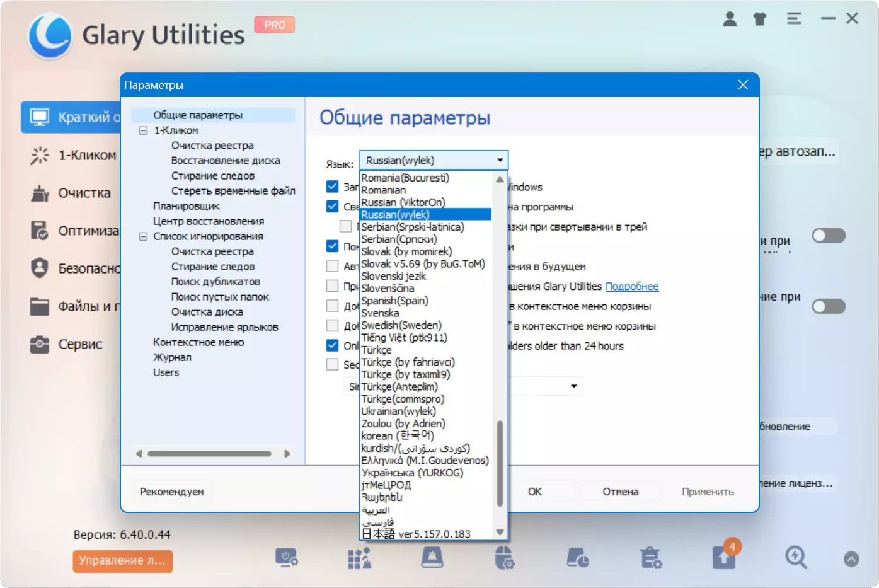
Task: Click the settings tree scroll-left arrow
Action: (x=139, y=454)
